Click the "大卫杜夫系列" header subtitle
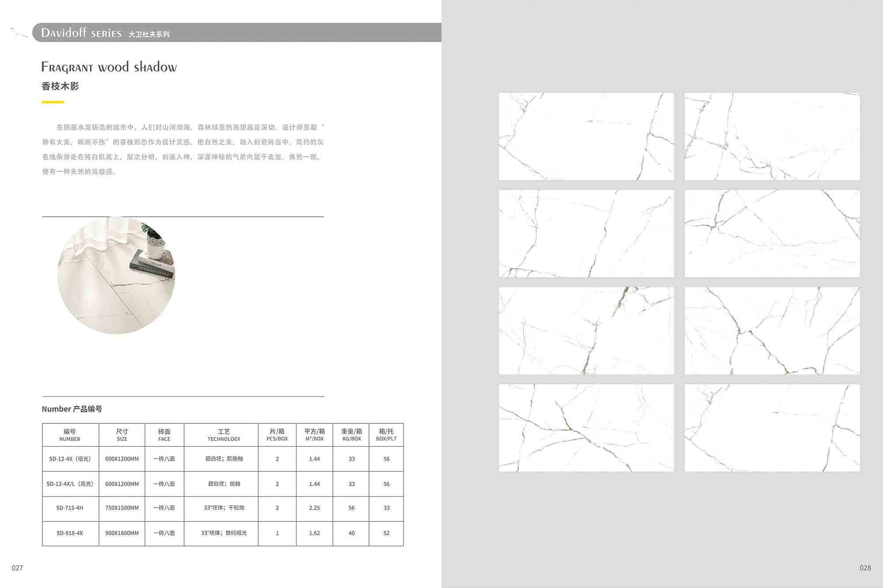Viewport: 883px width, 588px height. 149,34
